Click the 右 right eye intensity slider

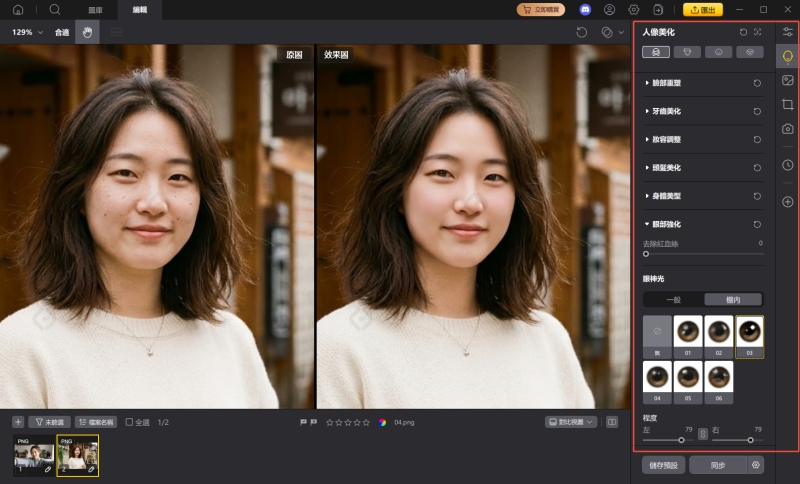click(x=738, y=440)
